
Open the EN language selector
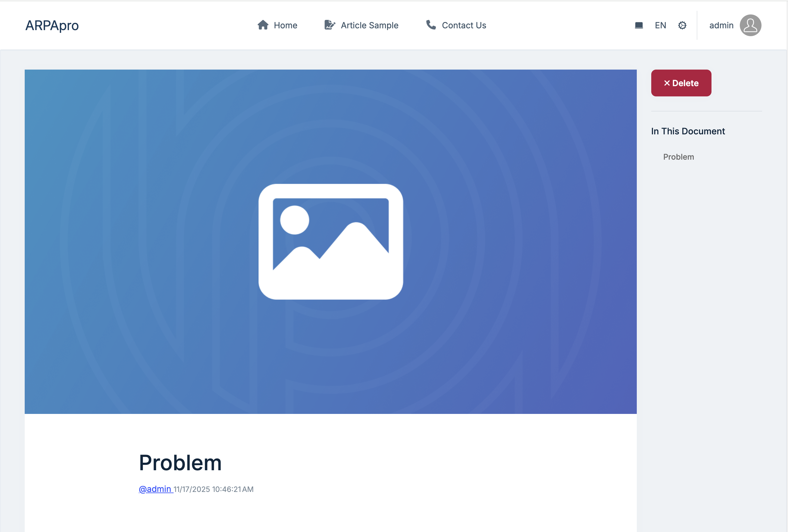(x=660, y=25)
